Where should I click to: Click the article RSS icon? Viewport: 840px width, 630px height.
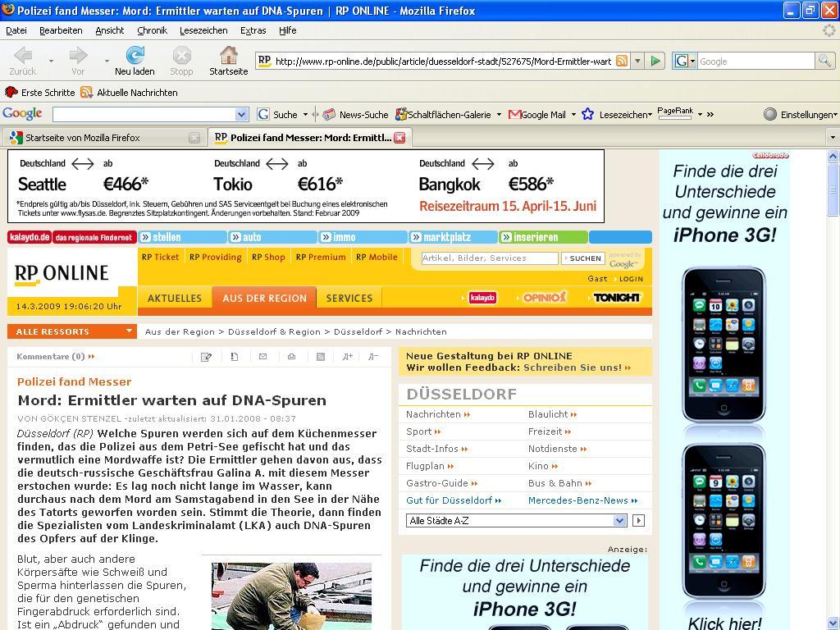[x=321, y=357]
